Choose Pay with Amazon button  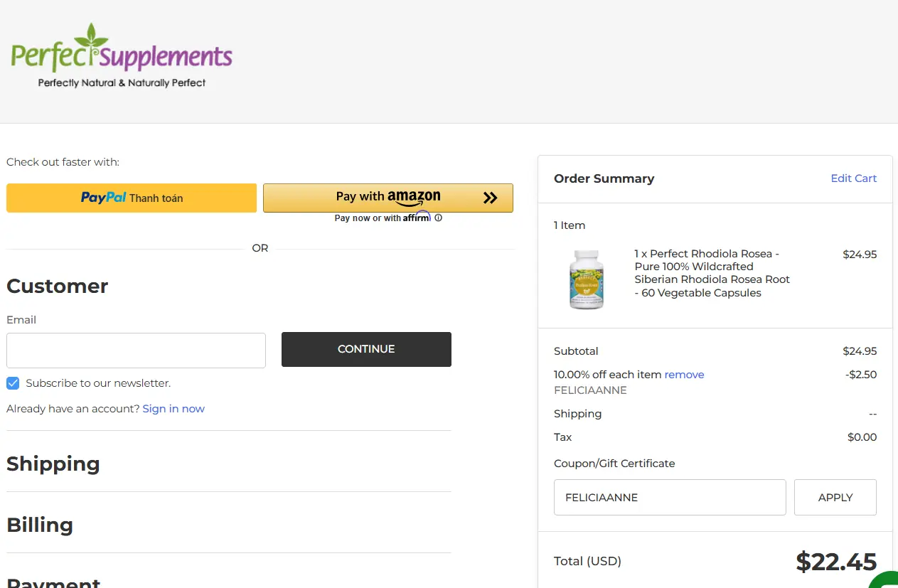pyautogui.click(x=387, y=198)
